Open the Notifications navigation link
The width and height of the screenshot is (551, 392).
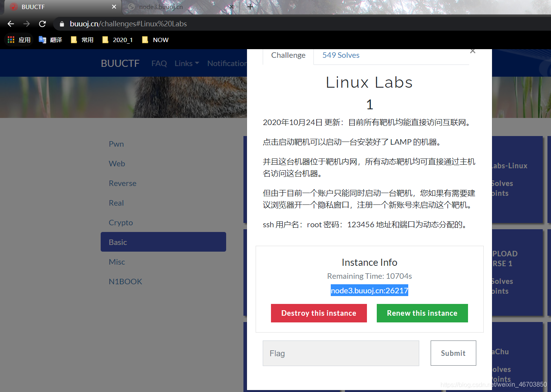pyautogui.click(x=227, y=63)
